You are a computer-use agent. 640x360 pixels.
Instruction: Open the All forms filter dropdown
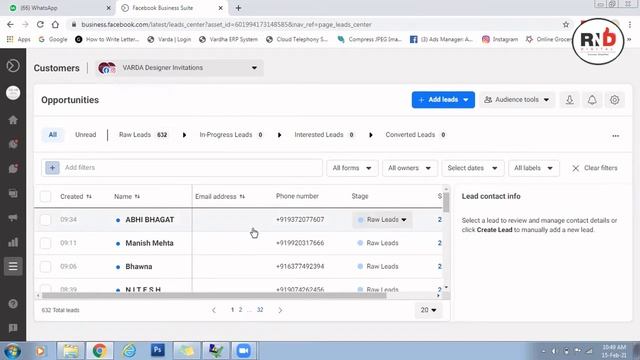coord(352,168)
